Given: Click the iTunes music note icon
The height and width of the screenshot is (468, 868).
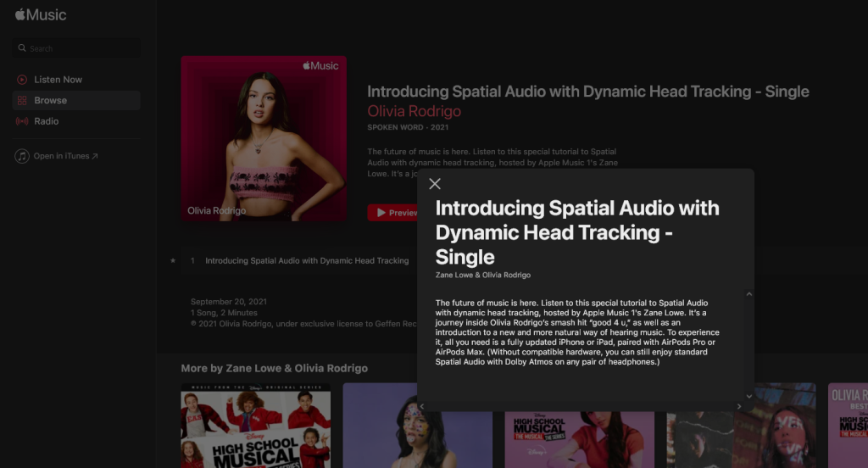Looking at the screenshot, I should pos(22,156).
